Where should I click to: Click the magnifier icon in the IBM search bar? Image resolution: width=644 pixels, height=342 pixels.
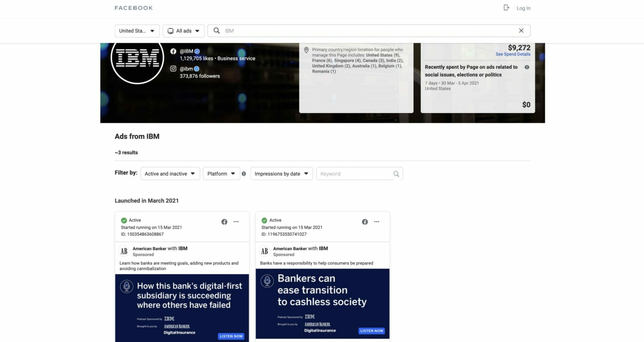(217, 31)
